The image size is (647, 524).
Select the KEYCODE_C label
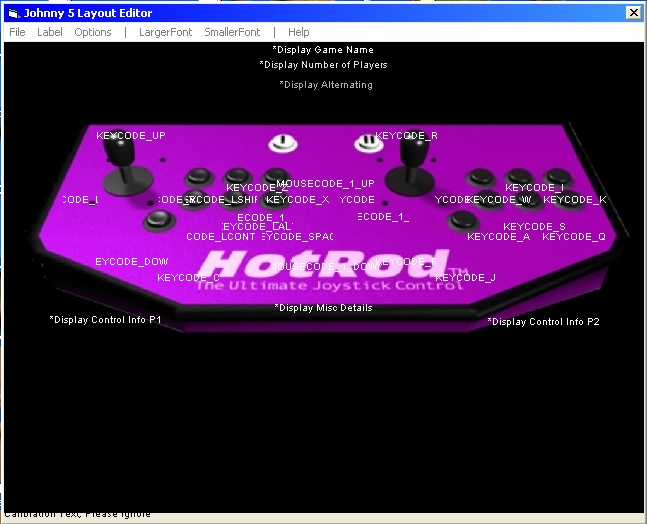pos(188,278)
